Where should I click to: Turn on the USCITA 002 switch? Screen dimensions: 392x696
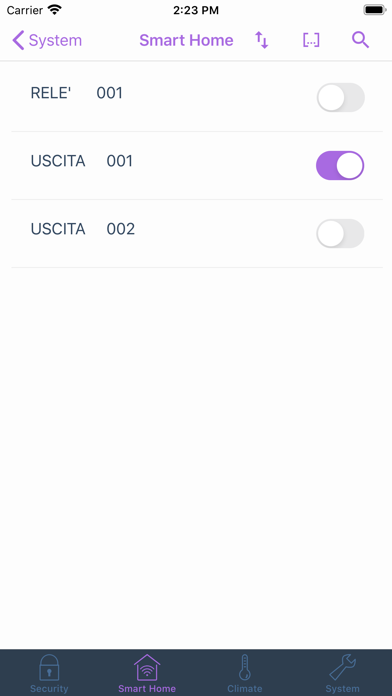pos(340,233)
